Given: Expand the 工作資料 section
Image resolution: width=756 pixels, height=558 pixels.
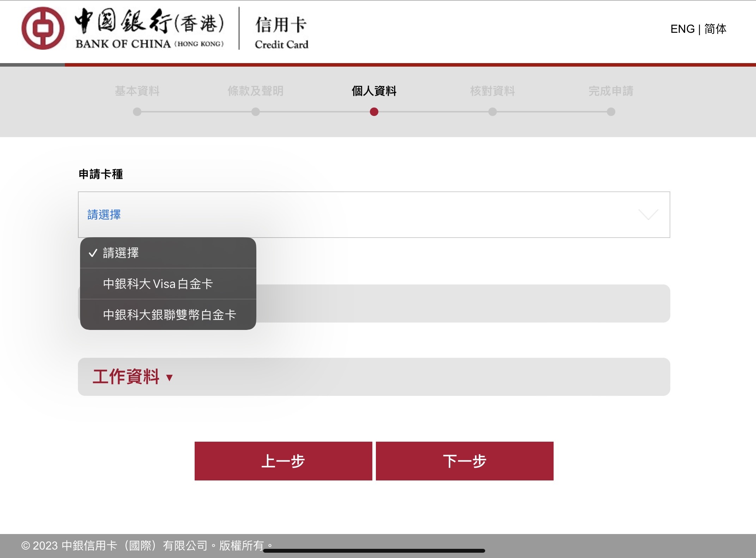Looking at the screenshot, I should (x=374, y=377).
